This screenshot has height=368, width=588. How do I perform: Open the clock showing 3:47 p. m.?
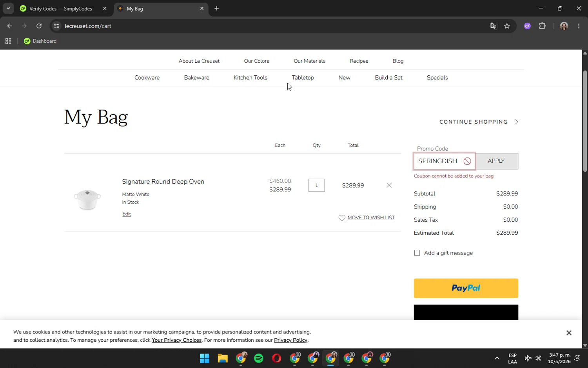point(559,358)
